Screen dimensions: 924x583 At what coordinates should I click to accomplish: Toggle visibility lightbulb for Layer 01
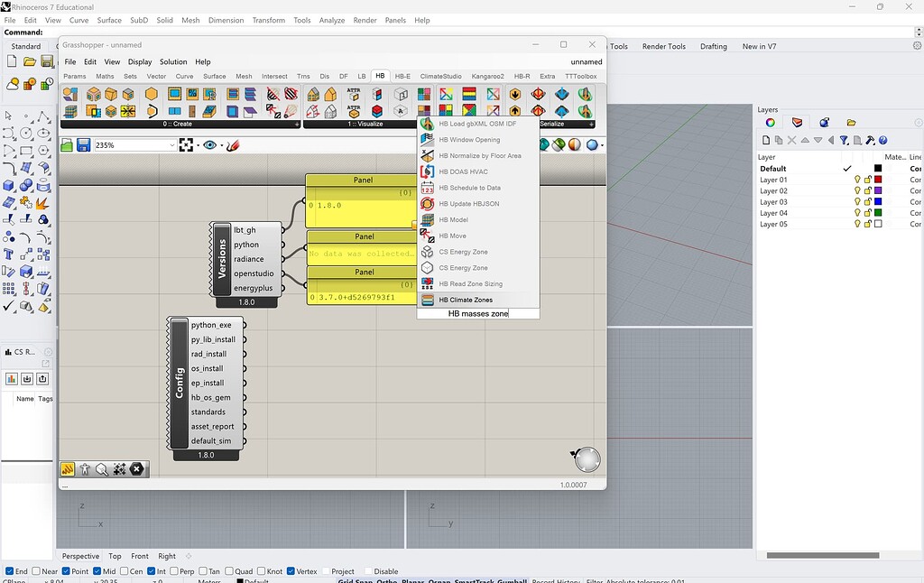(857, 180)
